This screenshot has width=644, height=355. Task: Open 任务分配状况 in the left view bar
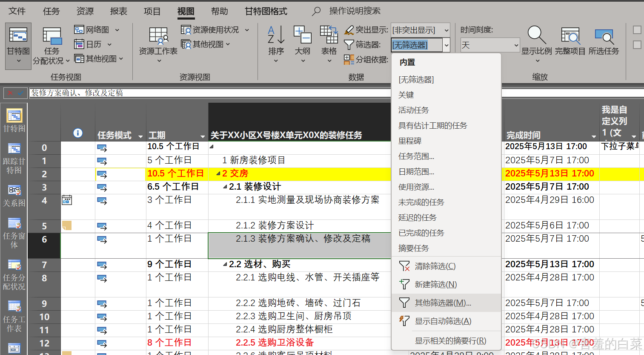tap(14, 275)
